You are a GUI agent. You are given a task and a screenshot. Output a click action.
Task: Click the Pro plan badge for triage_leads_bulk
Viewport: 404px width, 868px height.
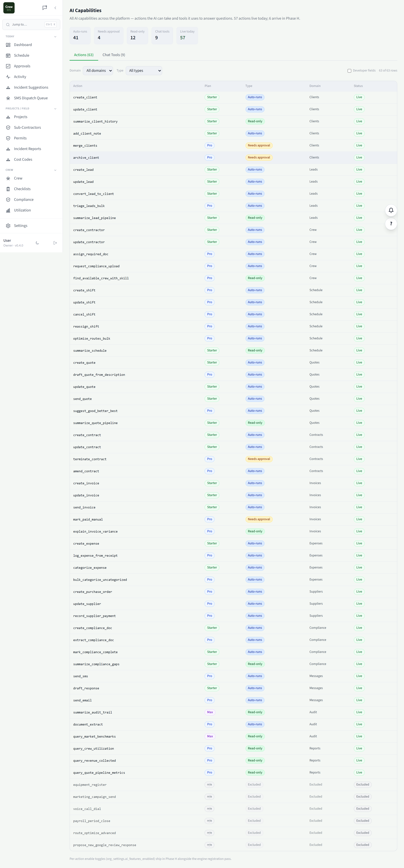210,206
